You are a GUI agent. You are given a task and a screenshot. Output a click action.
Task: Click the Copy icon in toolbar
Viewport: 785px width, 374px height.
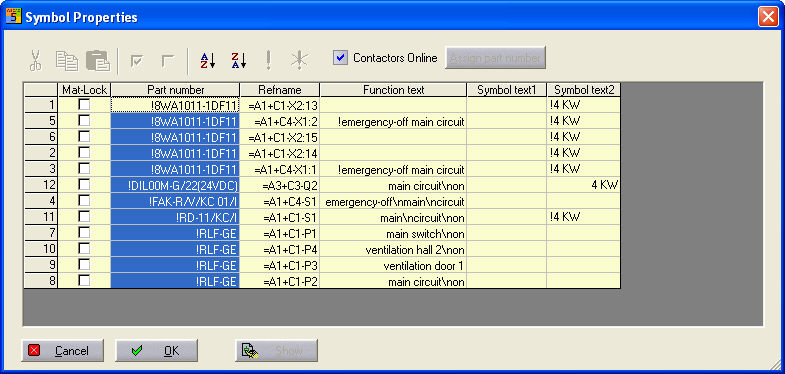click(67, 60)
